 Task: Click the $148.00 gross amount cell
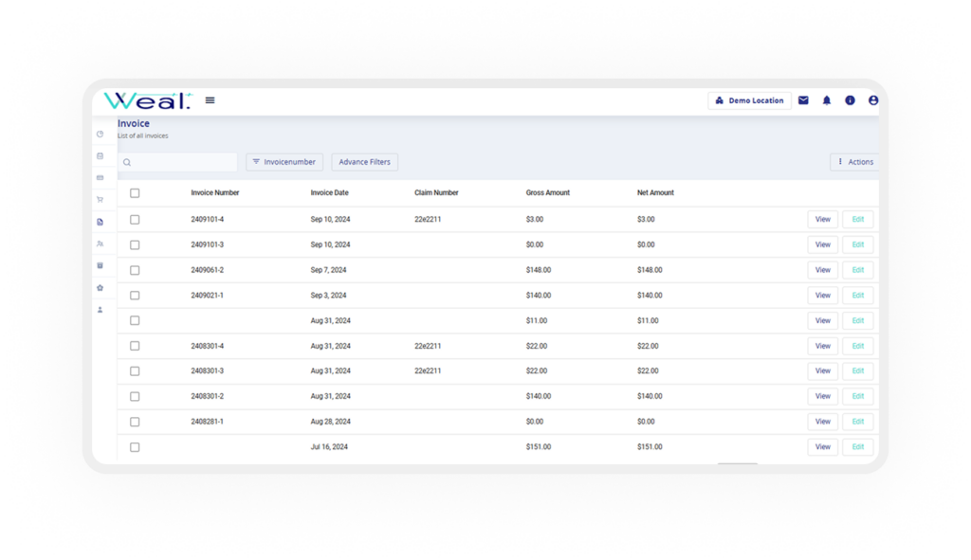(x=539, y=270)
